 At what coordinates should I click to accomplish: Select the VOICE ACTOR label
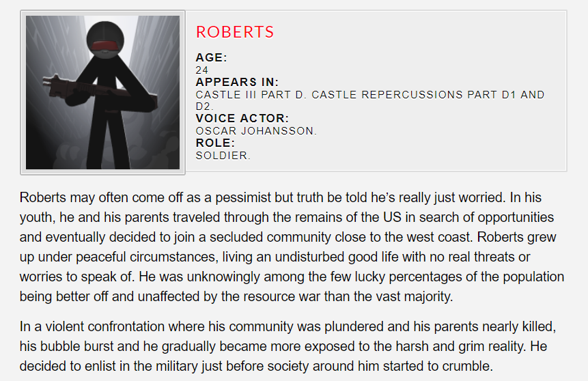coord(242,119)
